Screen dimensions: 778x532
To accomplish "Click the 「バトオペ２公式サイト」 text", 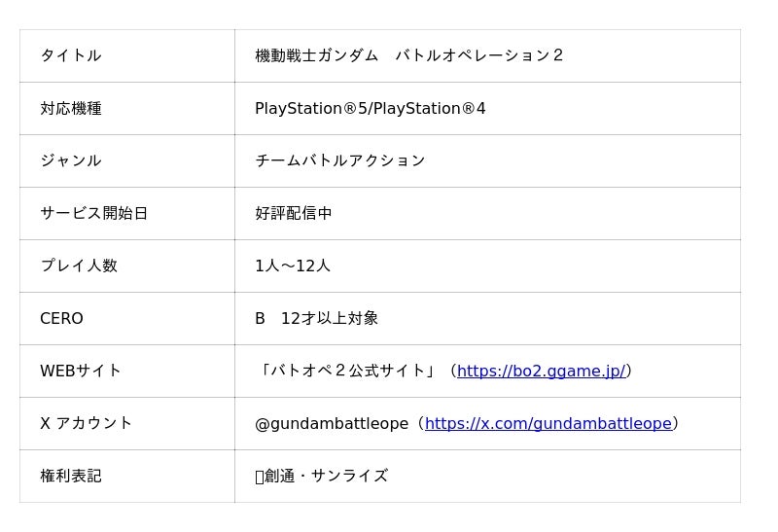I will (348, 371).
